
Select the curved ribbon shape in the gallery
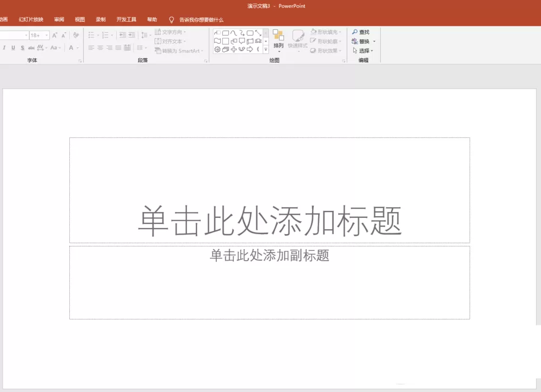tap(258, 41)
